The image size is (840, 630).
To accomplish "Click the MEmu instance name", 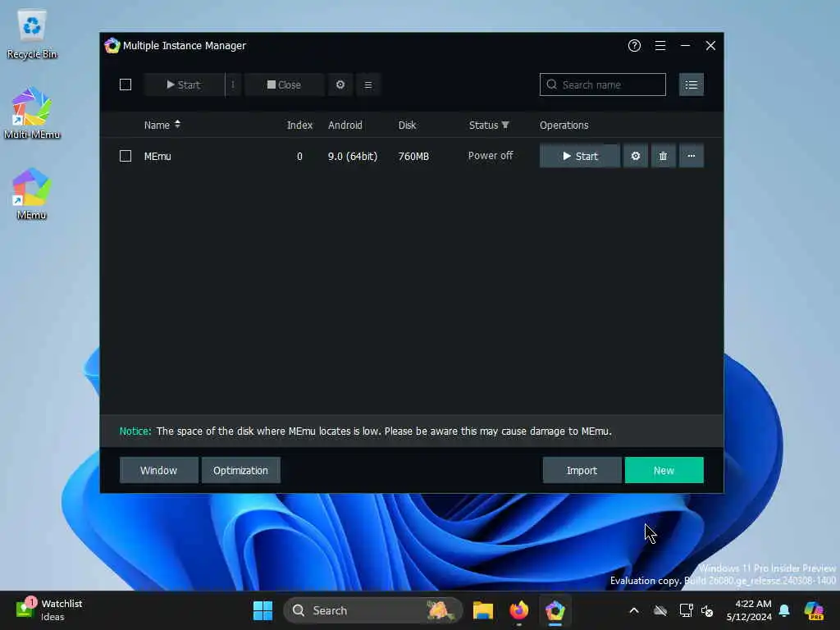I will [x=157, y=157].
